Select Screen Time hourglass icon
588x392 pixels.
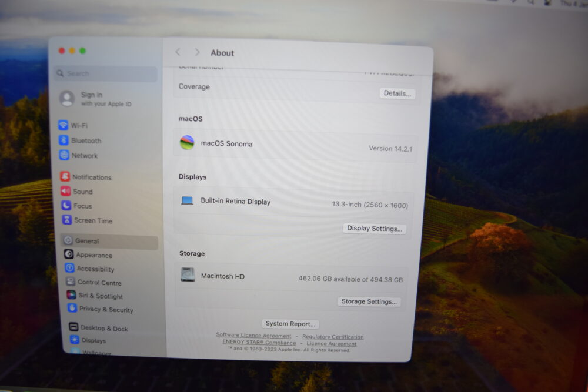tap(67, 220)
